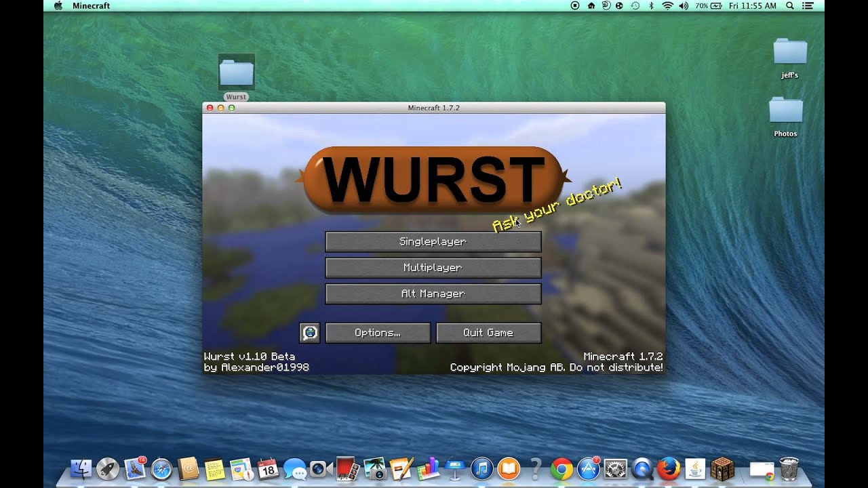Open Mail from the dock
868x488 pixels.
click(x=135, y=468)
